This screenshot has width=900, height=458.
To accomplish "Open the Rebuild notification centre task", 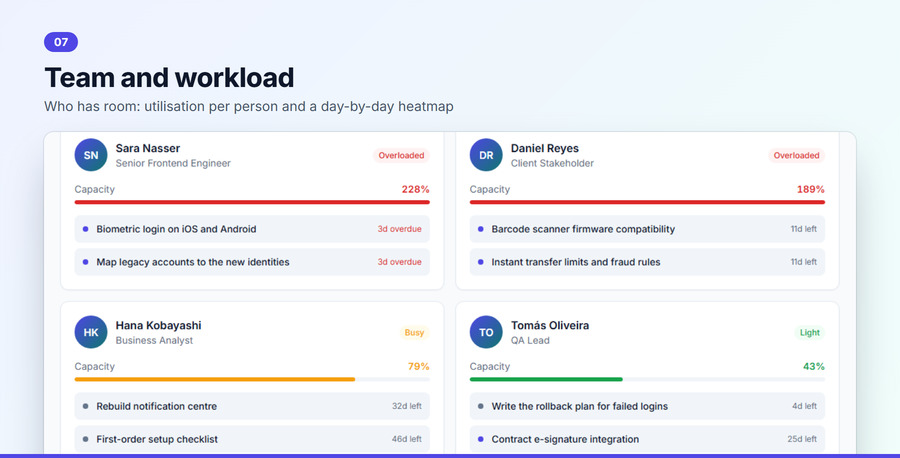I will point(252,406).
